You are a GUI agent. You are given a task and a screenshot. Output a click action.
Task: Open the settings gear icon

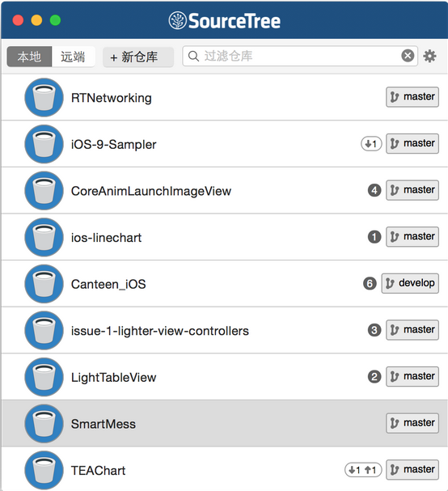(429, 57)
